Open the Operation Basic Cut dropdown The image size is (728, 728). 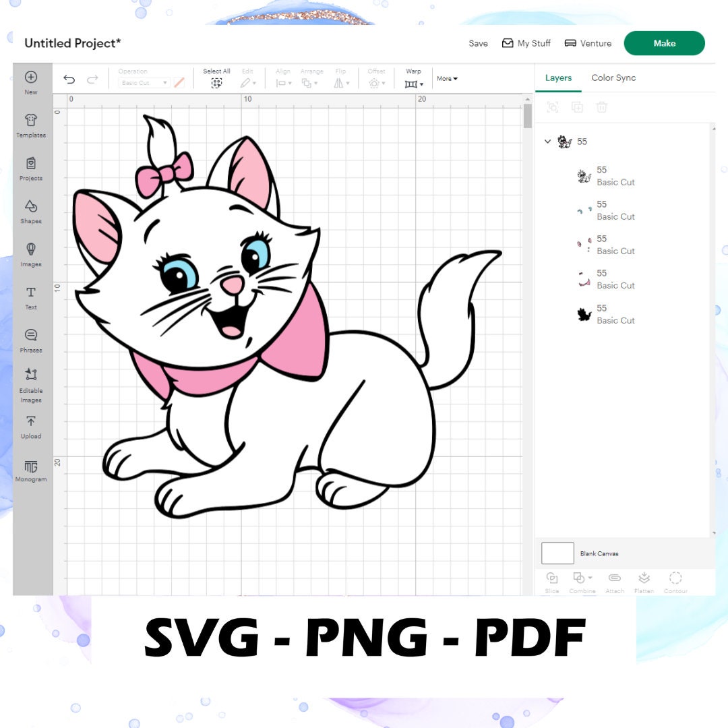coord(143,82)
